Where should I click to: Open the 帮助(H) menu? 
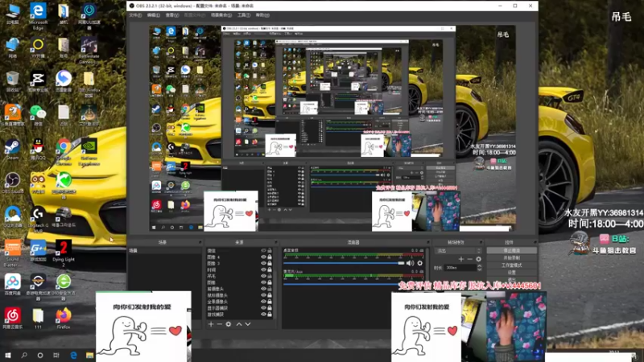262,15
